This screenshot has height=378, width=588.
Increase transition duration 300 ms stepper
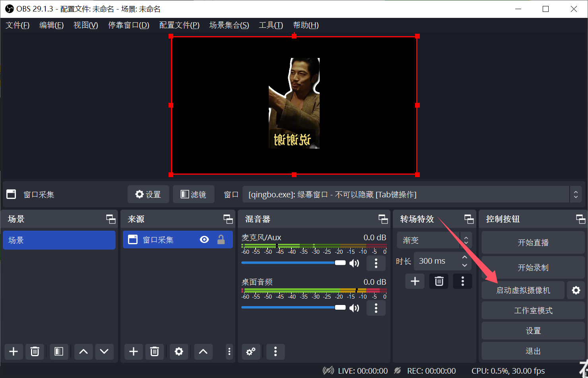click(464, 257)
